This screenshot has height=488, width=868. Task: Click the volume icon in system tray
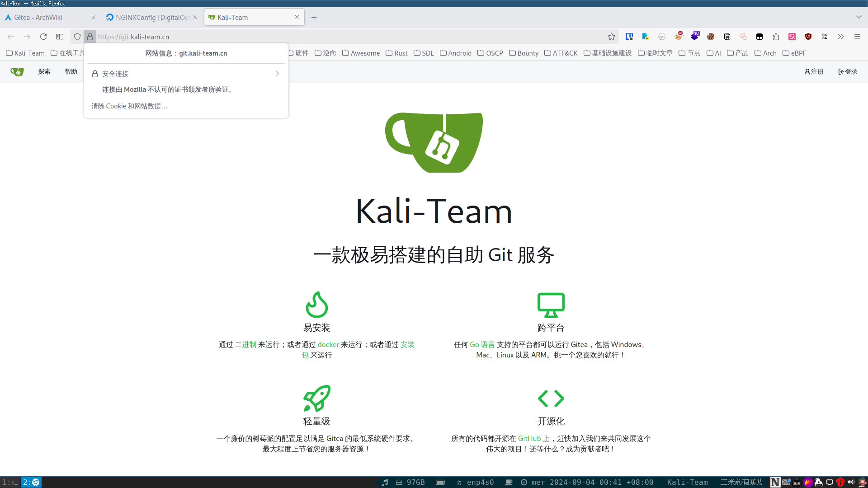(x=851, y=482)
